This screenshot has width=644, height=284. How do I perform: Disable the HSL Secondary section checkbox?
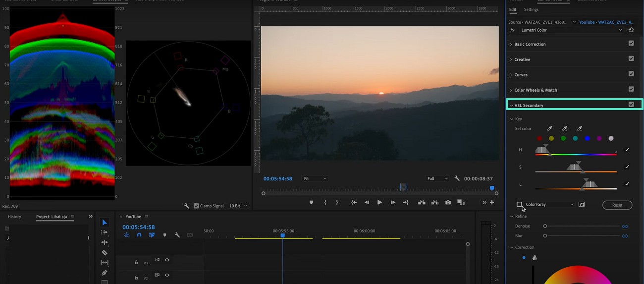[631, 105]
